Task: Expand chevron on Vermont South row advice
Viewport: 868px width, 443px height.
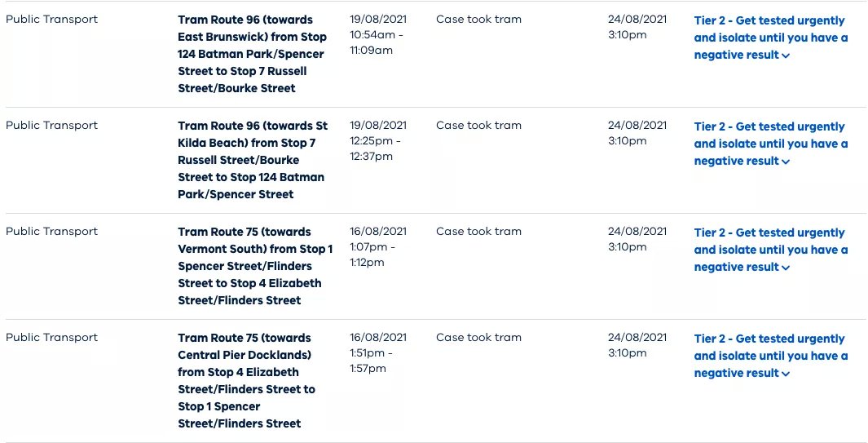Action: [x=786, y=268]
